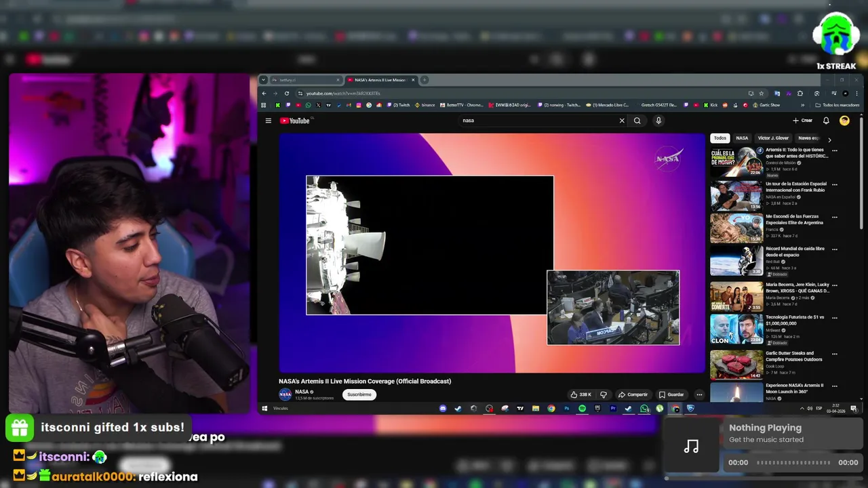The height and width of the screenshot is (488, 868).
Task: Click the music widget progress bar
Action: 793,462
